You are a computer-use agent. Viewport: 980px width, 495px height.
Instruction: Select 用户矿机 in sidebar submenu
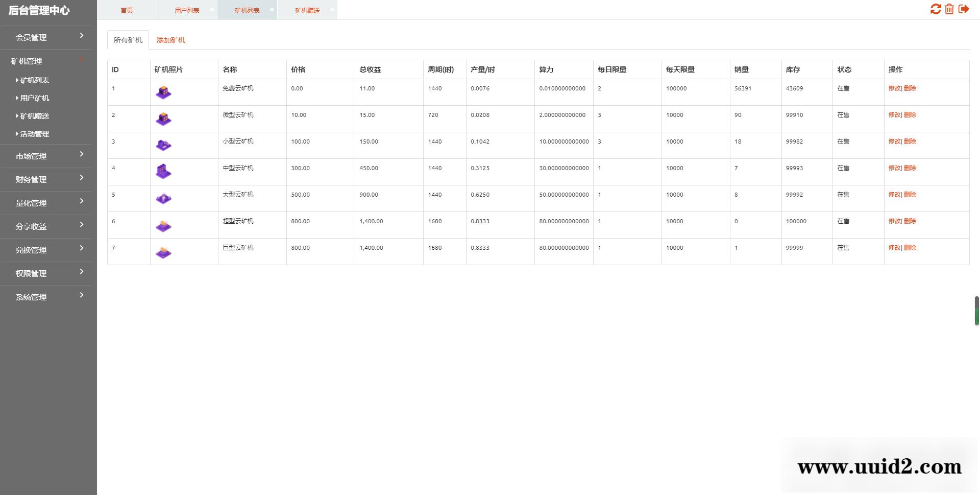pos(35,98)
